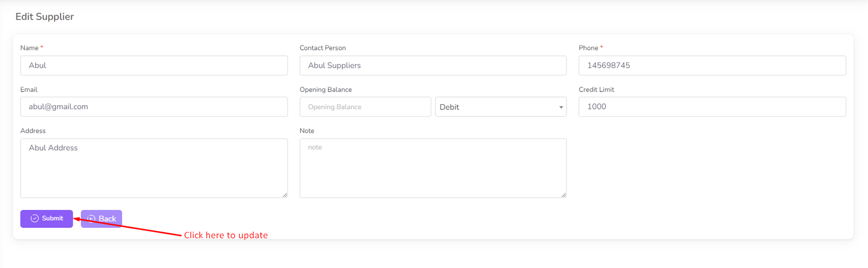Viewport: 868px width, 268px height.
Task: Click inside the Address text area
Action: coord(154,168)
